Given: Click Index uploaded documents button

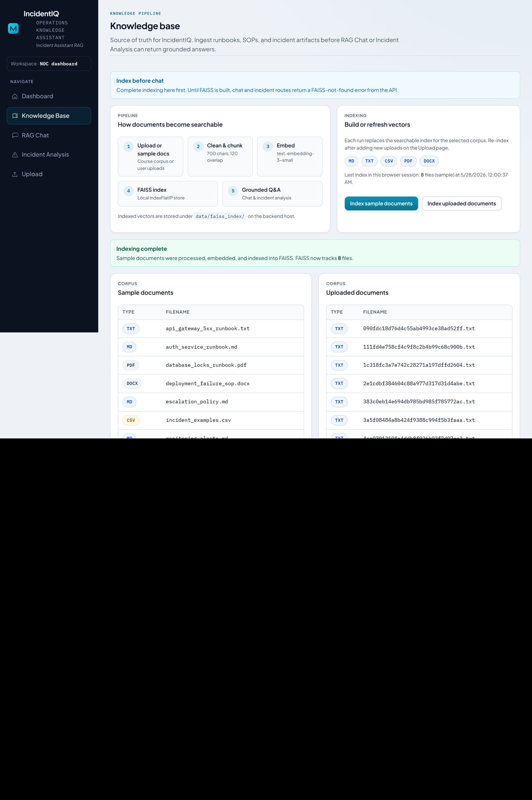Looking at the screenshot, I should (x=462, y=203).
